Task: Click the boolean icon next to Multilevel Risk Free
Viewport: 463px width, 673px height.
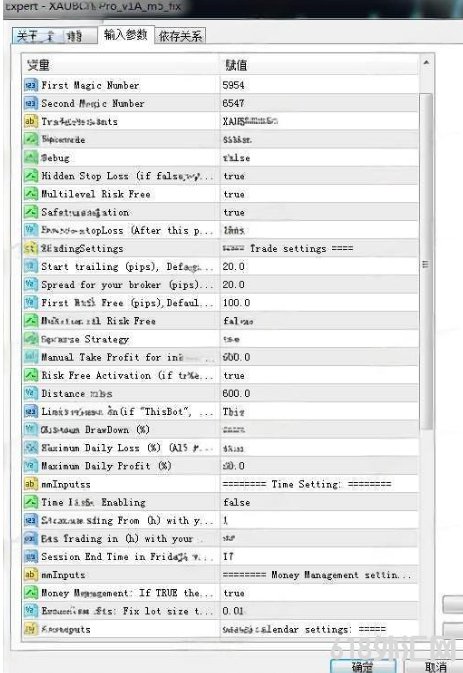Action: [x=31, y=194]
